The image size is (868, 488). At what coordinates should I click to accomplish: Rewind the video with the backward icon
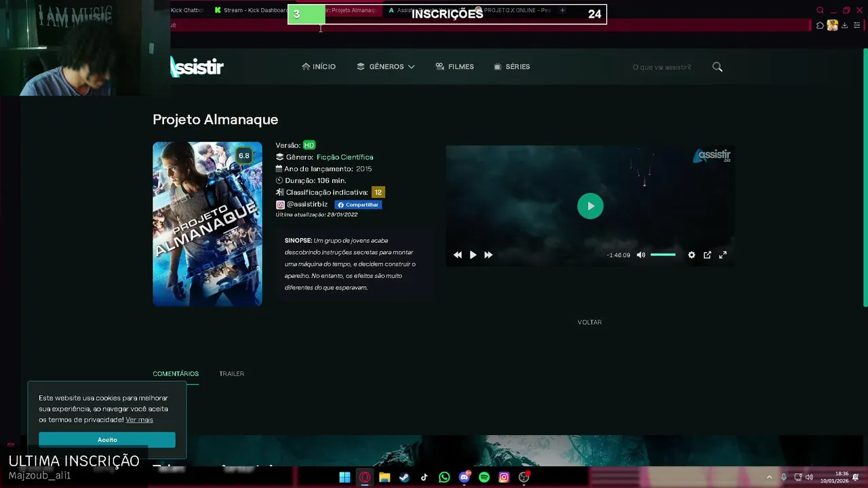458,255
